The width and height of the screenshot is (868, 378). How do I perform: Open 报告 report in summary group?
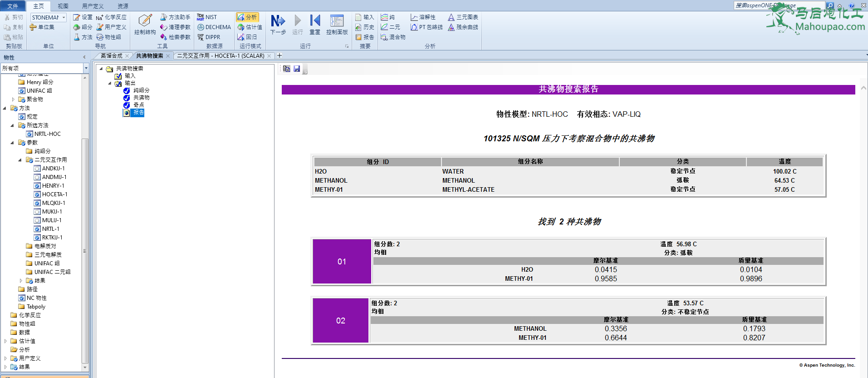click(365, 37)
